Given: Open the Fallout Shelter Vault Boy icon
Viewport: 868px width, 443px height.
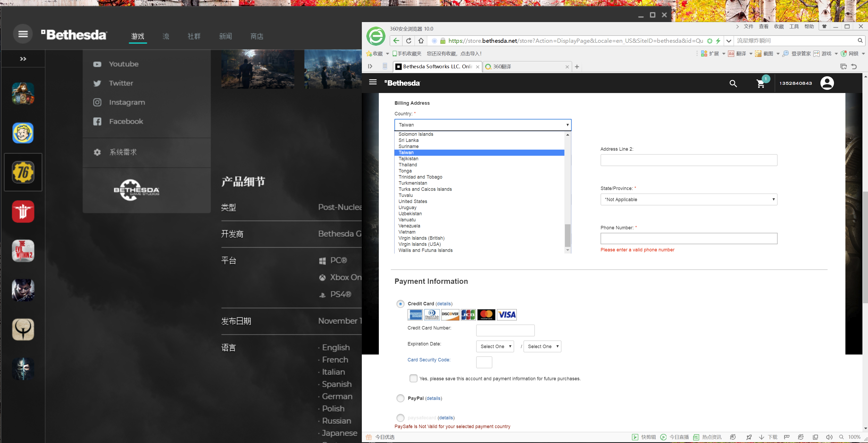Looking at the screenshot, I should click(23, 133).
